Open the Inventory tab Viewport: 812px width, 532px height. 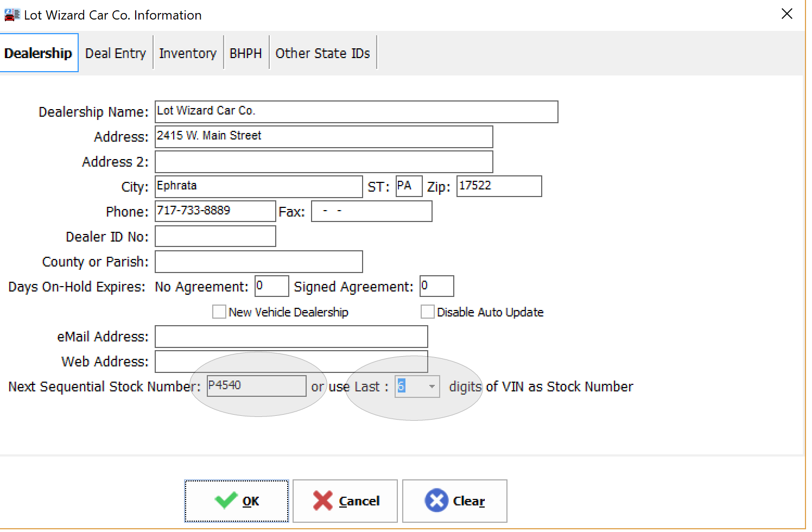[187, 52]
